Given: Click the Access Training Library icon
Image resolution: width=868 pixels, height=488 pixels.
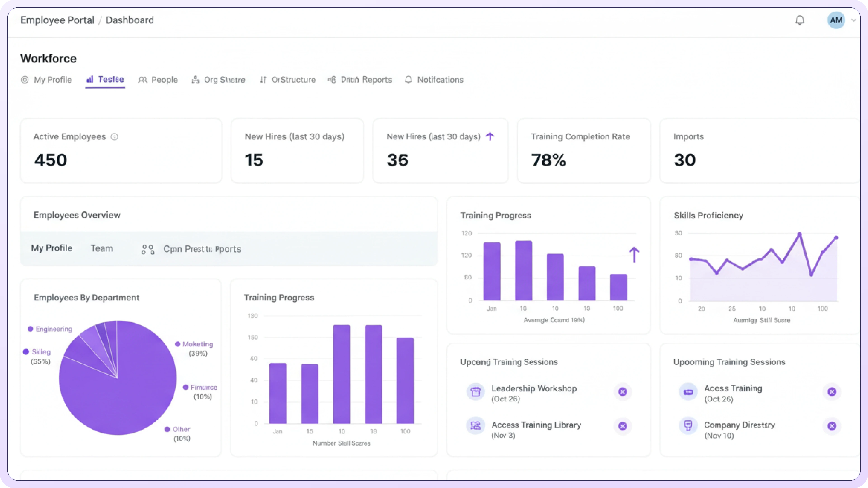Looking at the screenshot, I should pyautogui.click(x=475, y=426).
